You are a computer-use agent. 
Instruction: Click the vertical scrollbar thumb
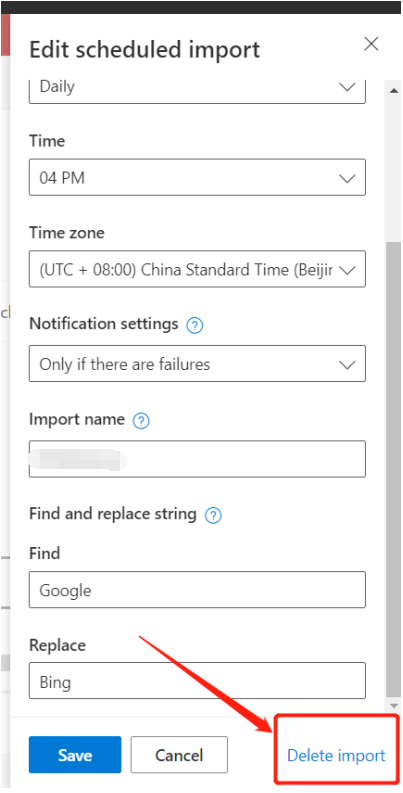pos(393,469)
